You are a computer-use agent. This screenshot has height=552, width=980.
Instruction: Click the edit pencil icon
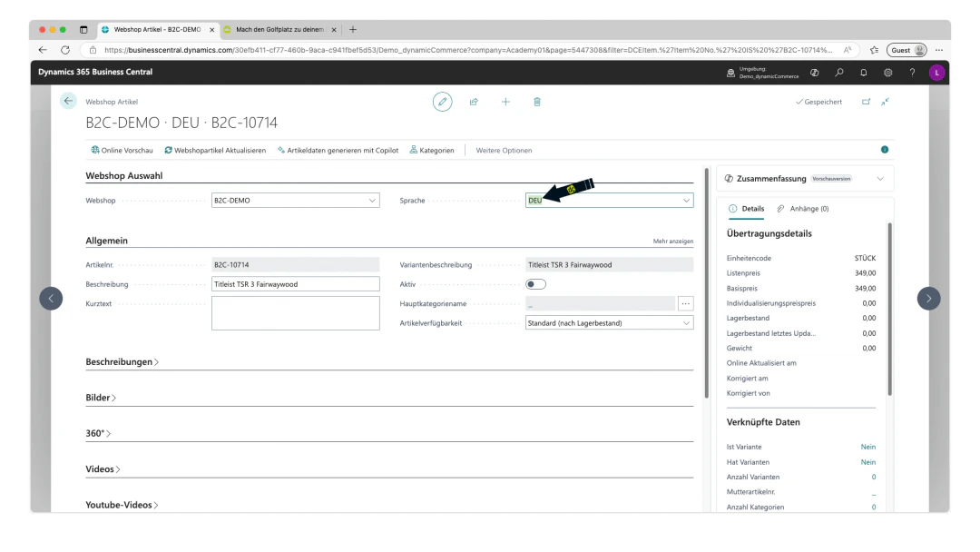pos(442,102)
